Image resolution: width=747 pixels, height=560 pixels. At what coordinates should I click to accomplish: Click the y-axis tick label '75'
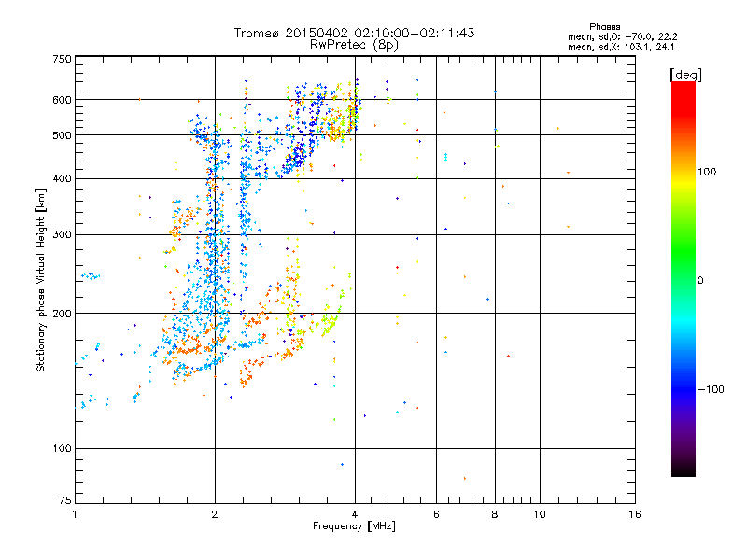click(x=65, y=500)
